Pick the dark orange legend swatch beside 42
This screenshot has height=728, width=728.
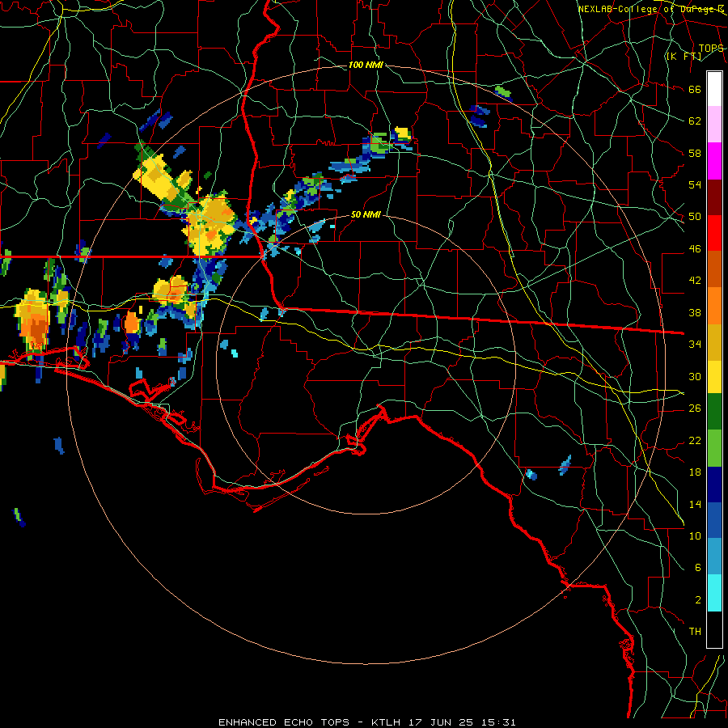(714, 268)
